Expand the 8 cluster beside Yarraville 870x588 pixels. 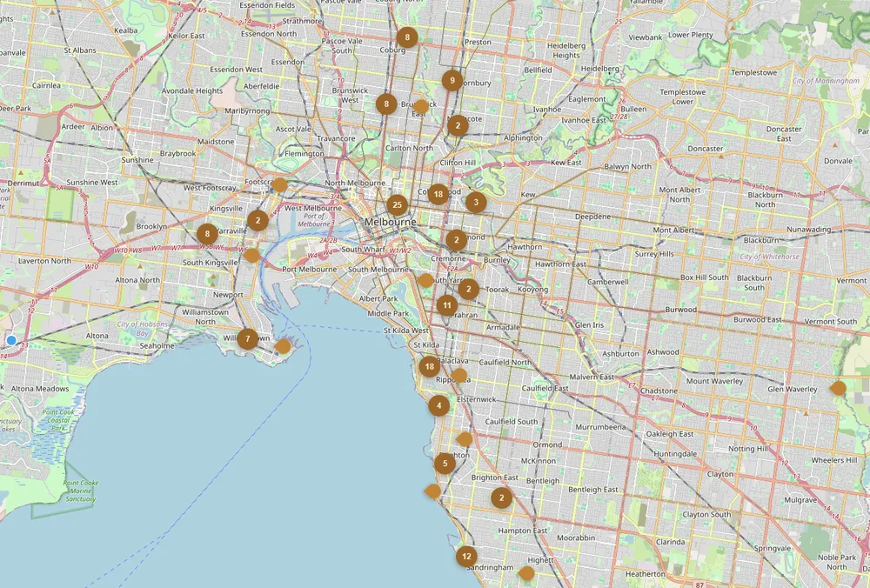coord(208,234)
